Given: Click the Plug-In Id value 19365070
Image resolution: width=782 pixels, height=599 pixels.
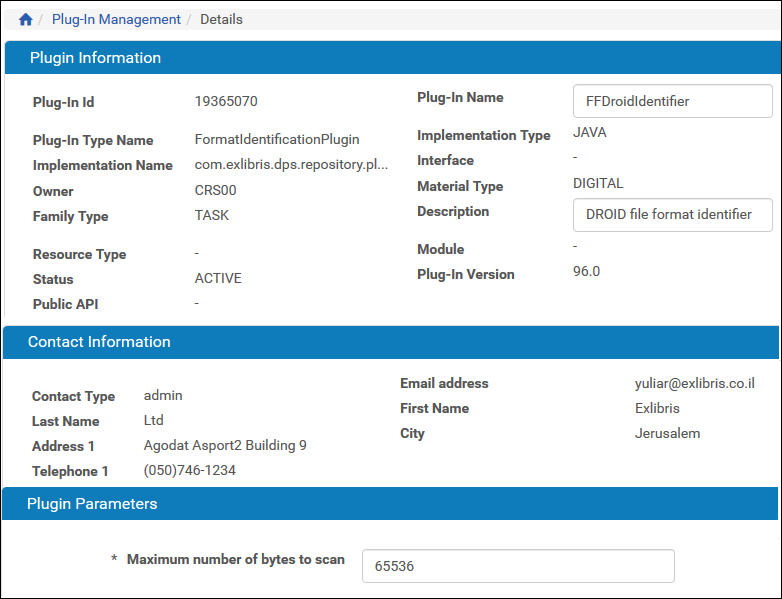Looking at the screenshot, I should 226,101.
